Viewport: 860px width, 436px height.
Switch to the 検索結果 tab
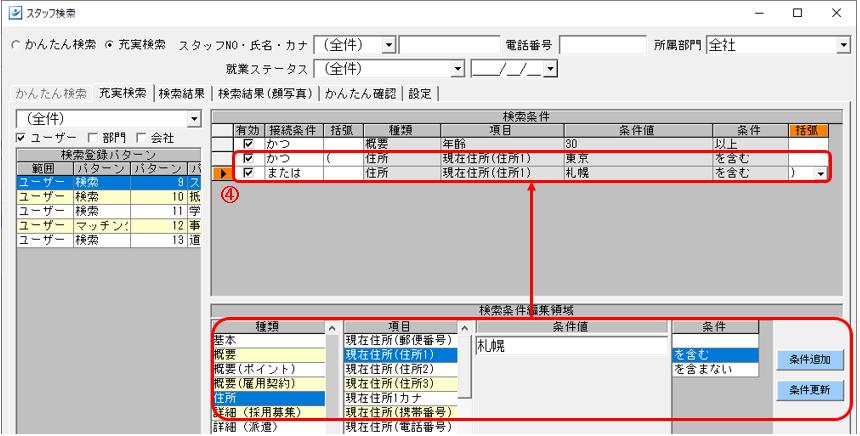(x=182, y=93)
